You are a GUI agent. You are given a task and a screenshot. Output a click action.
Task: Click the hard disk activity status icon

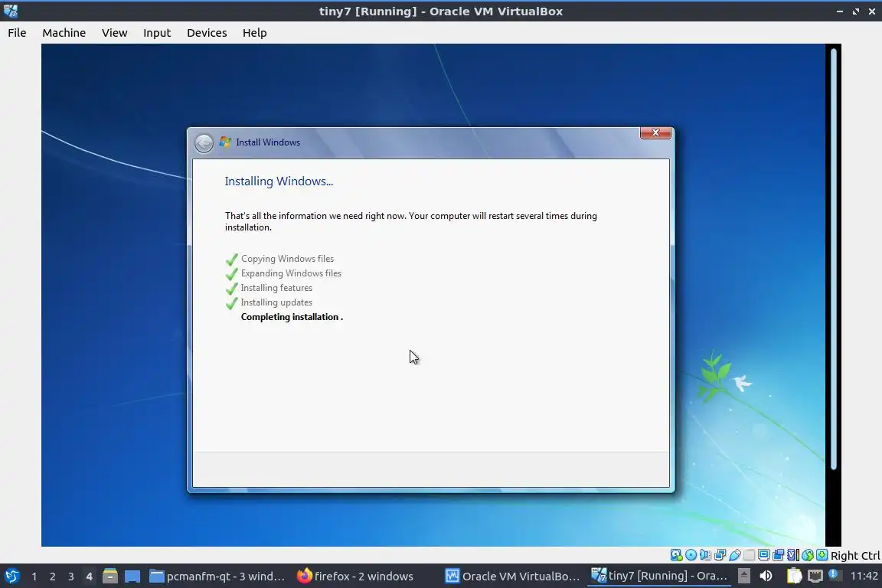(676, 555)
